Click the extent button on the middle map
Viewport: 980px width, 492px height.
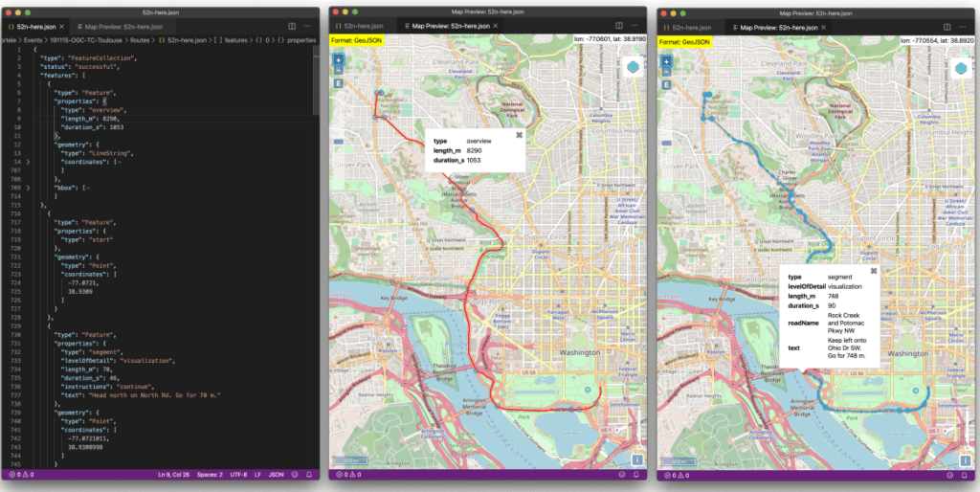tap(337, 83)
